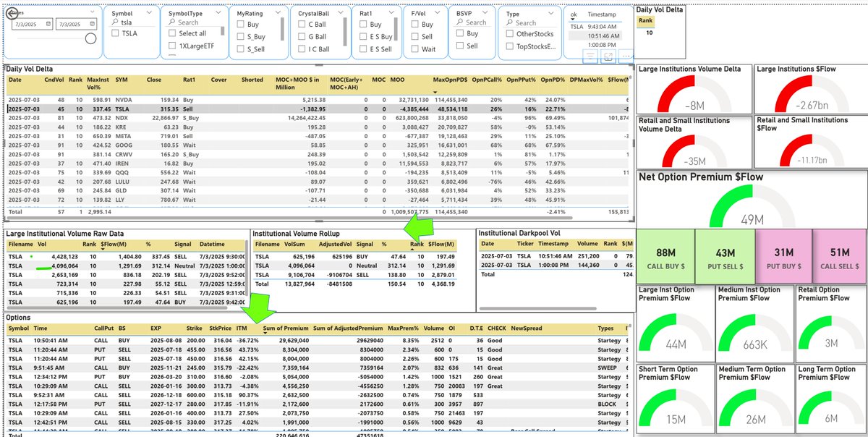The height and width of the screenshot is (437, 868).
Task: Check the G Ball option
Action: coord(302,36)
